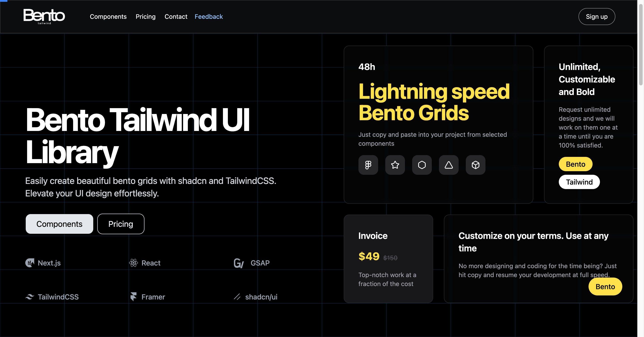This screenshot has height=337, width=644.
Task: Click the shadcn/ui label
Action: point(261,297)
